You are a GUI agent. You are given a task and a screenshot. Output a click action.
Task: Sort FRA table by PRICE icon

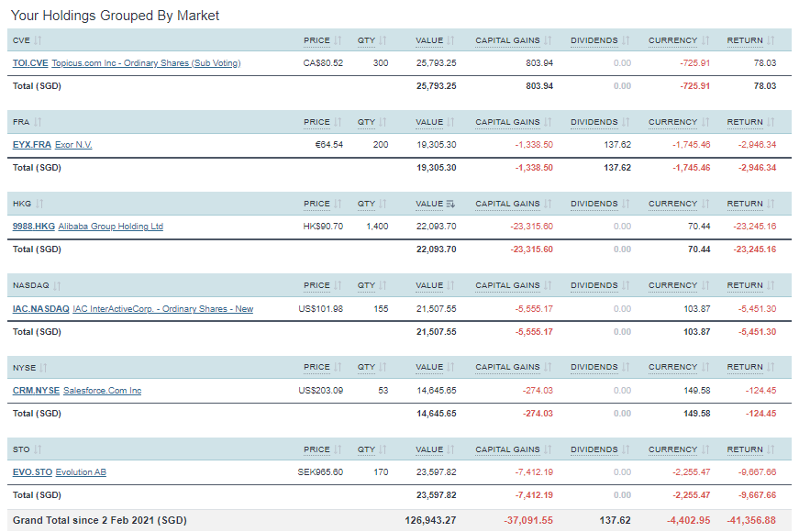click(x=338, y=122)
